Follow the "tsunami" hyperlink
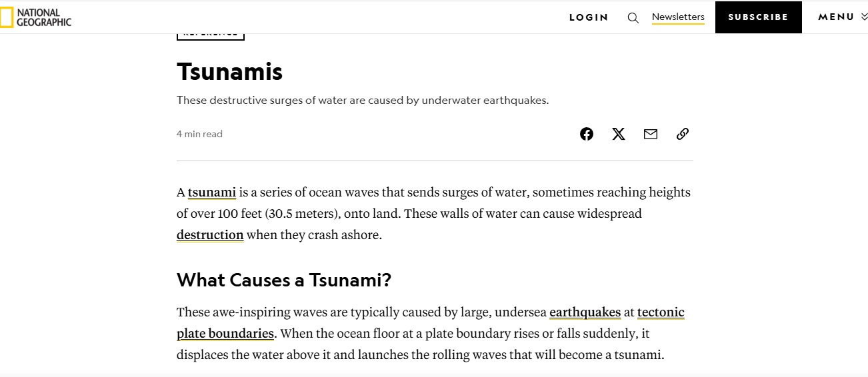 212,192
